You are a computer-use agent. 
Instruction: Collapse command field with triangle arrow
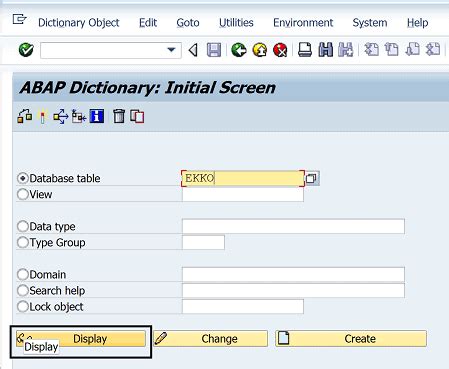pyautogui.click(x=193, y=50)
